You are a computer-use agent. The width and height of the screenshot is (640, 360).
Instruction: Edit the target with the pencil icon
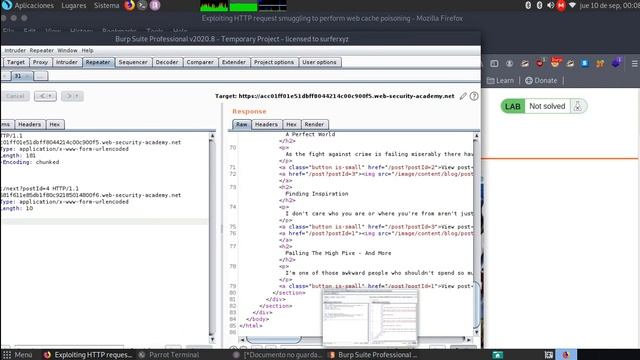463,96
